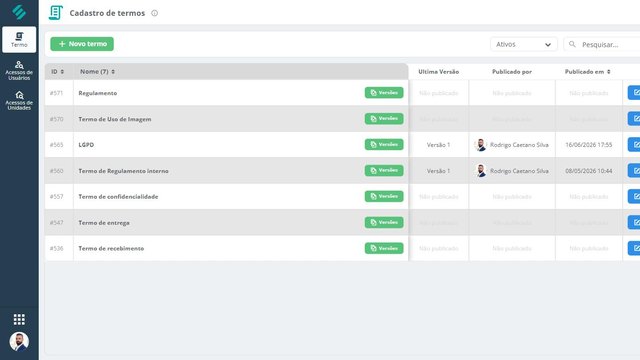Click edit icon for Termo de confidencialidade
This screenshot has width=640, height=360.
tap(635, 196)
